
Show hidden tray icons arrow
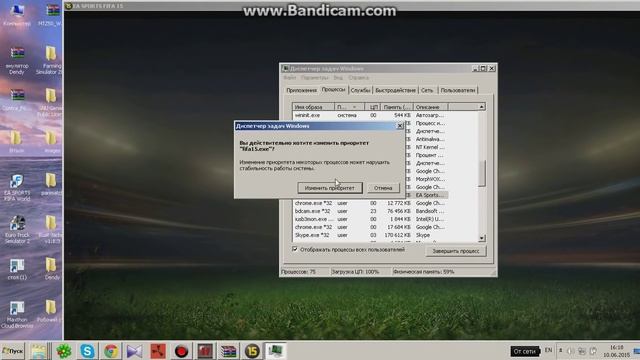(560, 350)
